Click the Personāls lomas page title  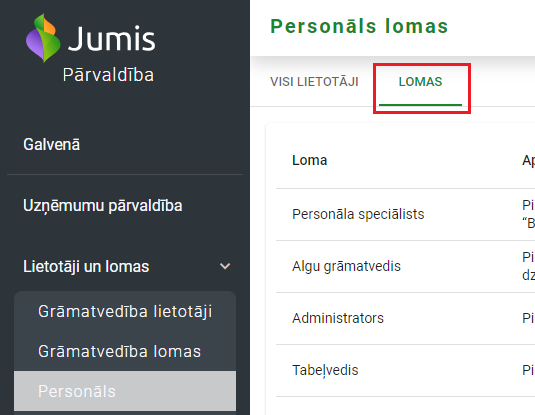359,26
